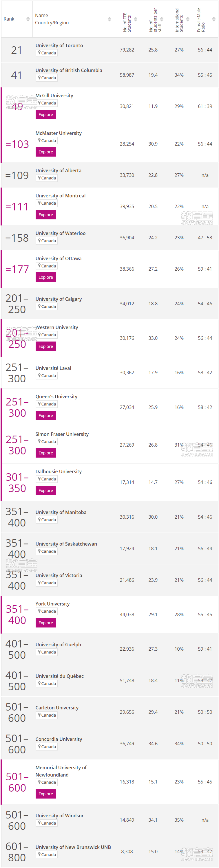Explore Simon Fraser University

[x=46, y=453]
